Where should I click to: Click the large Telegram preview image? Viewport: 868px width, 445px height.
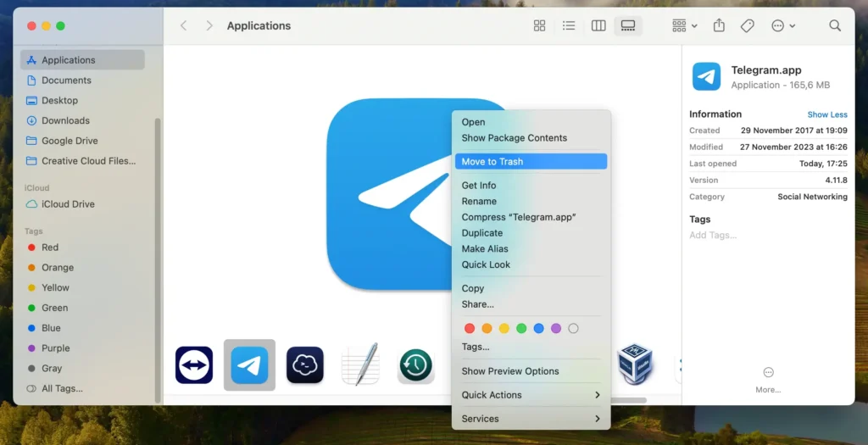[x=390, y=194]
